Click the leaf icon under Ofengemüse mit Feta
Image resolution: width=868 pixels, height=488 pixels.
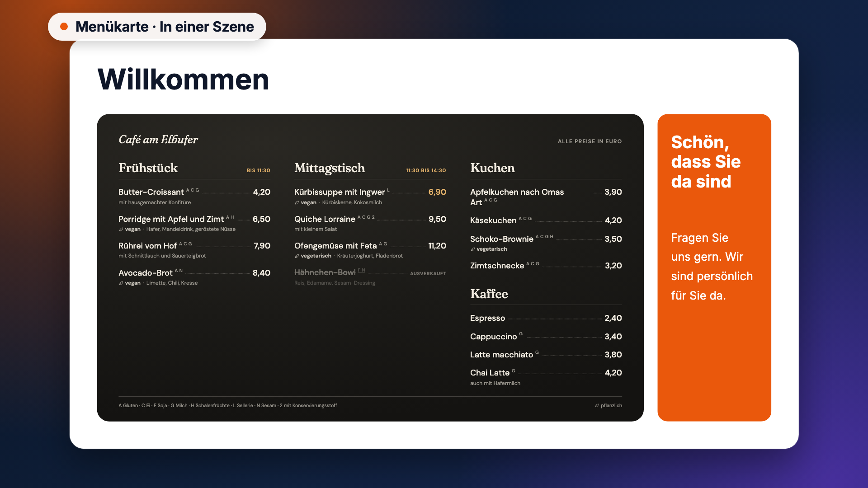point(297,256)
